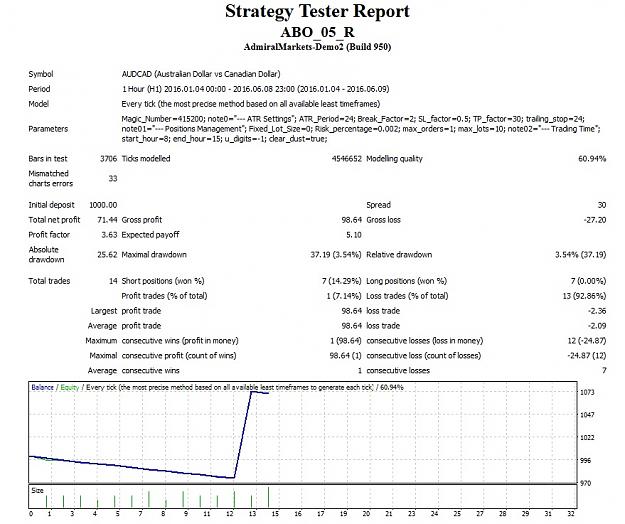Click the 'Balance' legend label in chart

(42, 387)
